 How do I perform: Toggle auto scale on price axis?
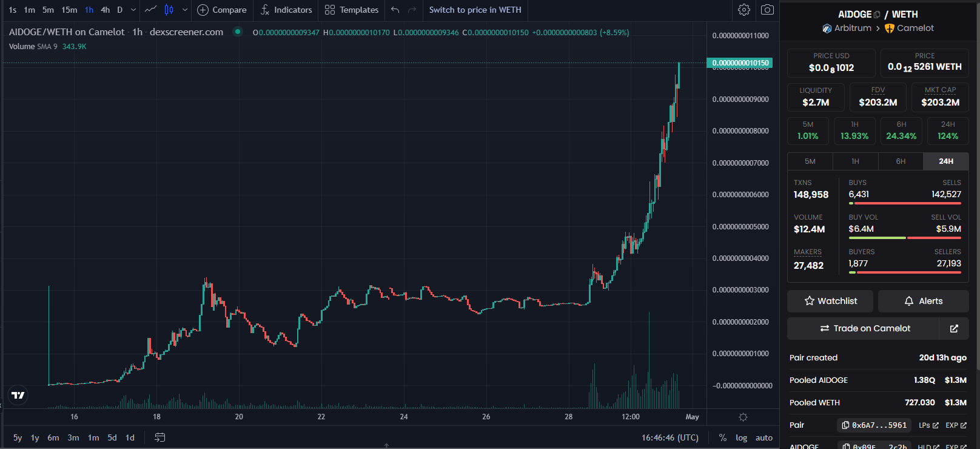click(764, 437)
